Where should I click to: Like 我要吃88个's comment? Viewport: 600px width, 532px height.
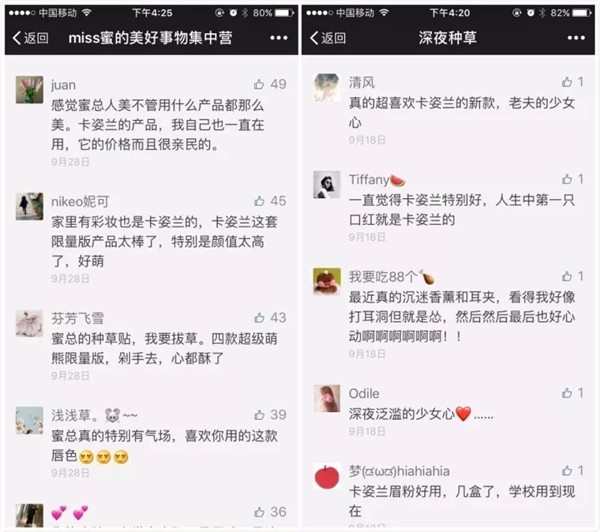click(x=567, y=276)
